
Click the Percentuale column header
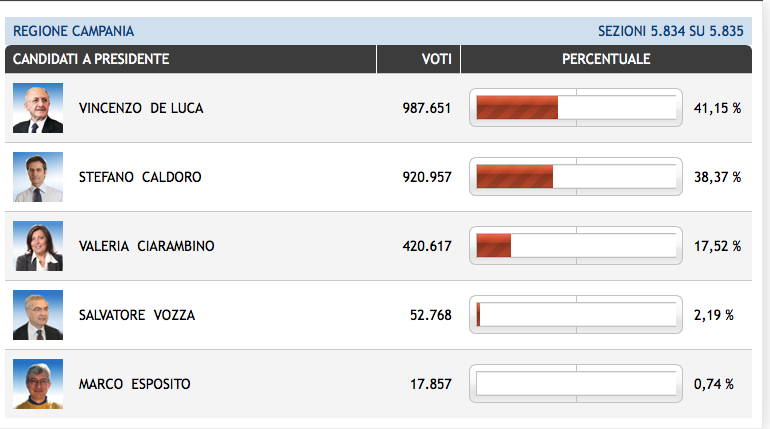pyautogui.click(x=606, y=59)
